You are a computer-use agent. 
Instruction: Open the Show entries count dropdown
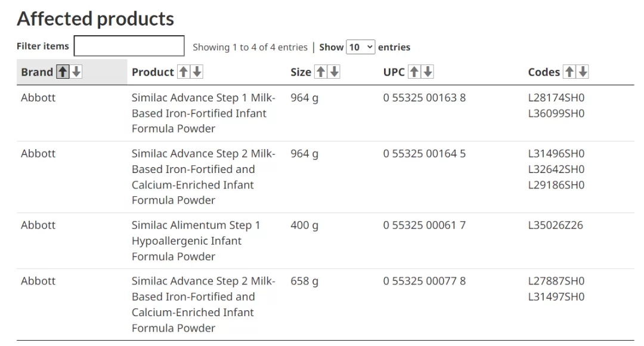point(361,47)
